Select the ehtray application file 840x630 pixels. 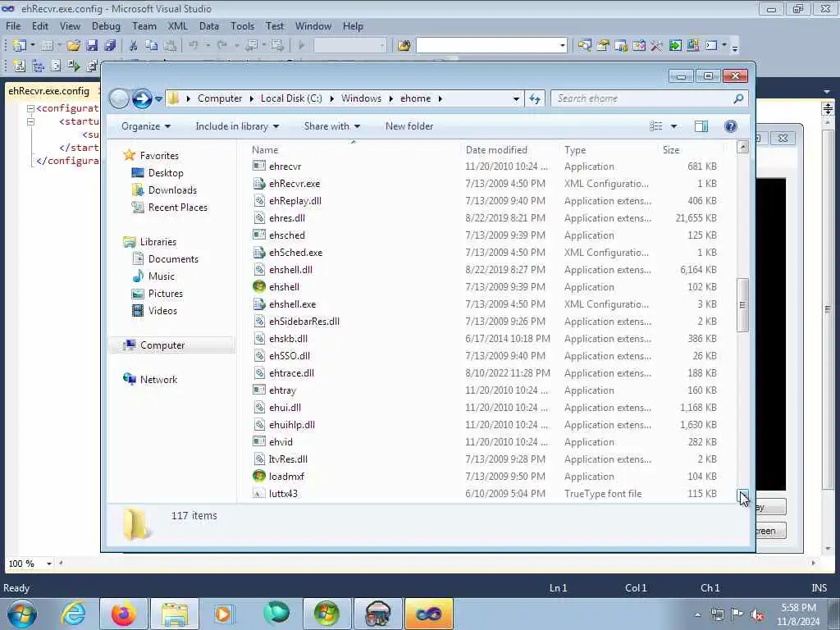[x=486, y=390]
